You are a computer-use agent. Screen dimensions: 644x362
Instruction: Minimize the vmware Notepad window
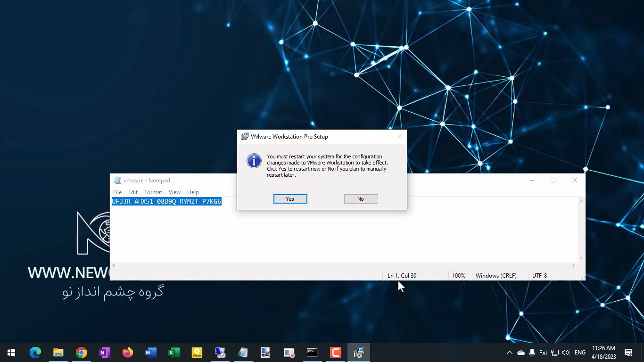pos(531,180)
